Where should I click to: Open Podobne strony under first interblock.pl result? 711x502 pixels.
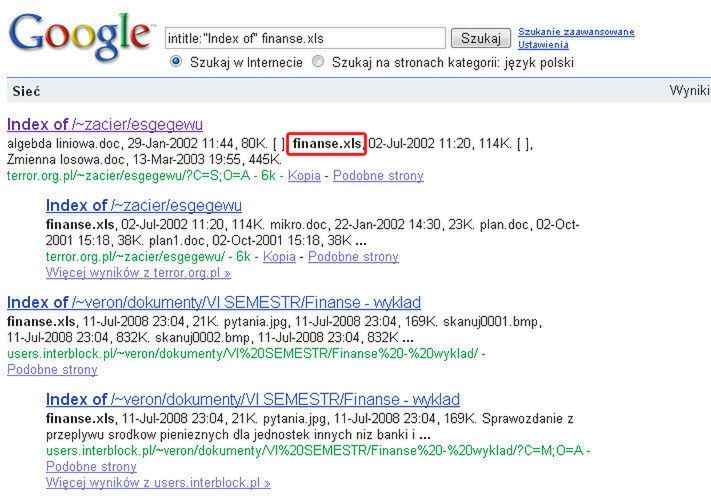52,370
